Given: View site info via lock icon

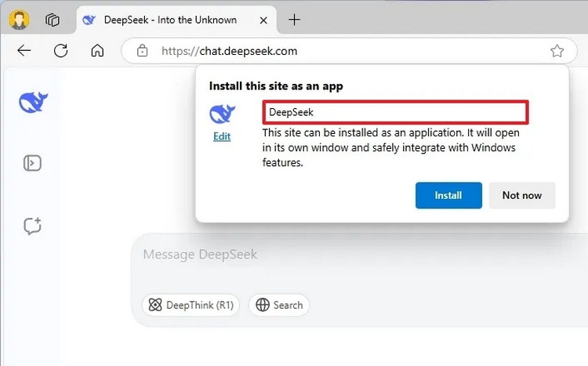Looking at the screenshot, I should pyautogui.click(x=142, y=51).
